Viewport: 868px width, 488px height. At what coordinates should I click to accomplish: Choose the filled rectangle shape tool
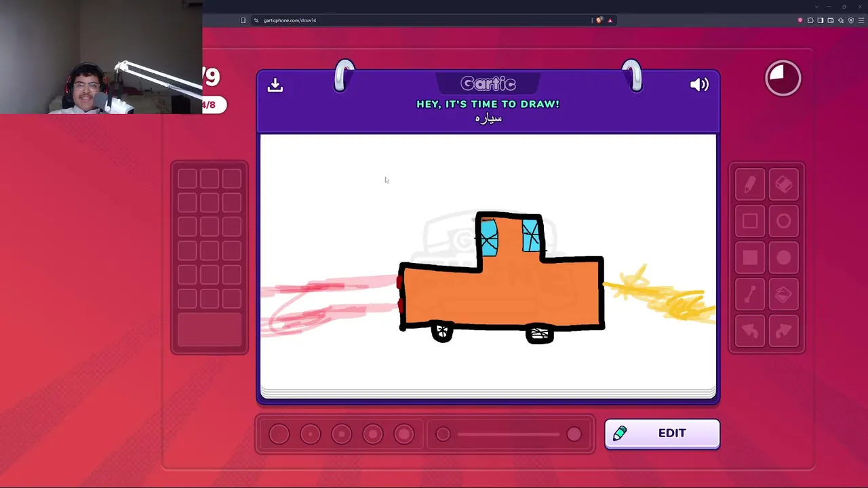750,258
